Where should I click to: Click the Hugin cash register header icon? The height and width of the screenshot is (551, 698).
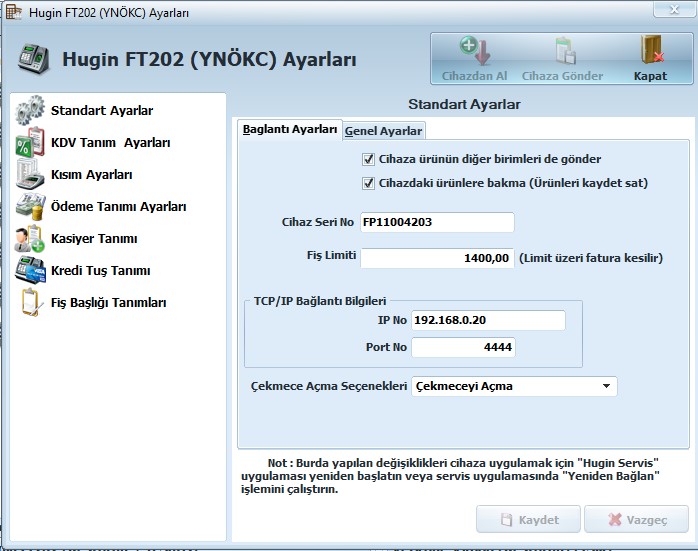point(34,59)
